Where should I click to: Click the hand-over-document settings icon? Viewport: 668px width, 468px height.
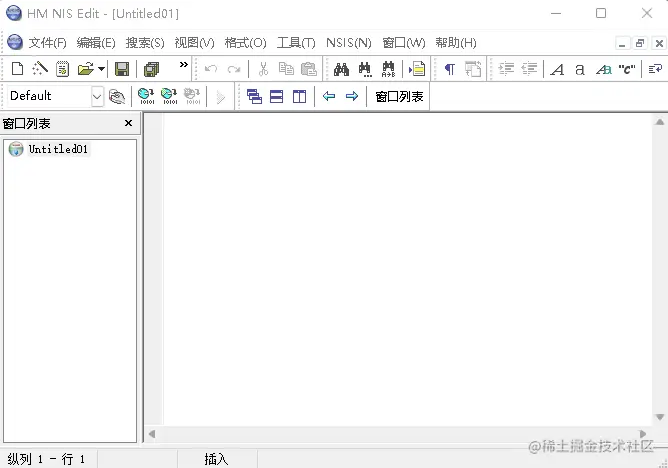117,96
